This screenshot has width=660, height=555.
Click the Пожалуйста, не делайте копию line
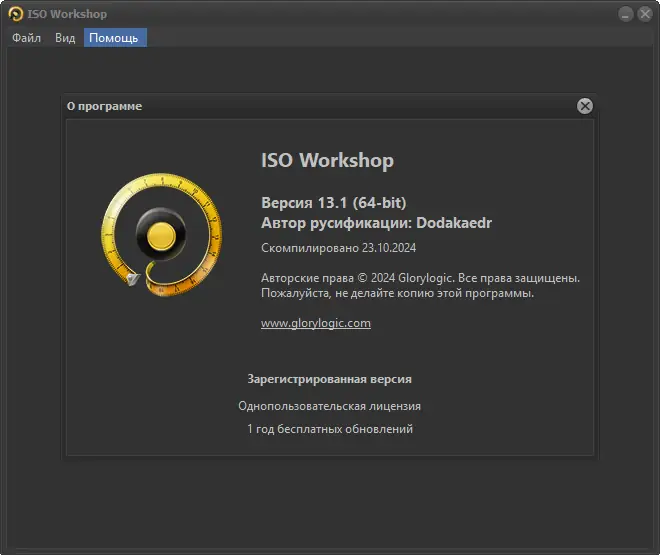(x=397, y=293)
